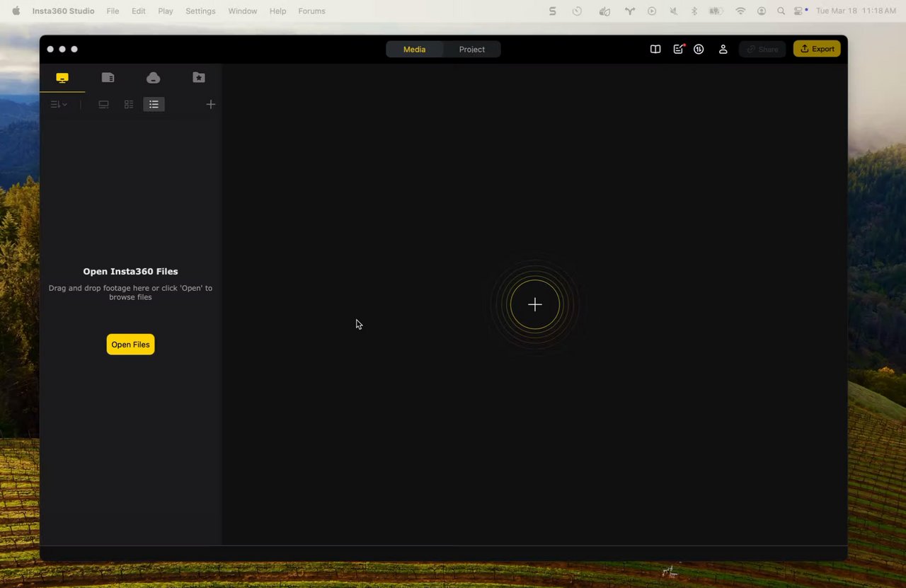Open the user account profile icon
The height and width of the screenshot is (588, 906).
point(723,50)
